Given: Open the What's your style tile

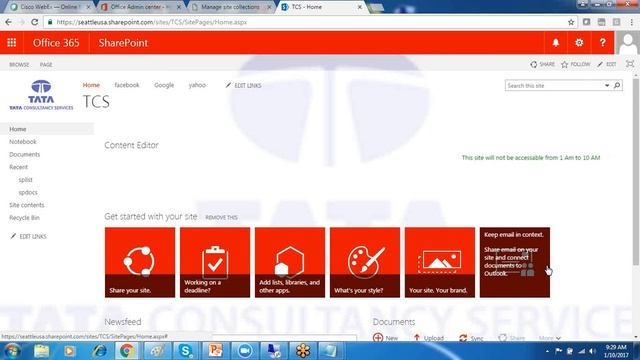Looking at the screenshot, I should pyautogui.click(x=365, y=262).
